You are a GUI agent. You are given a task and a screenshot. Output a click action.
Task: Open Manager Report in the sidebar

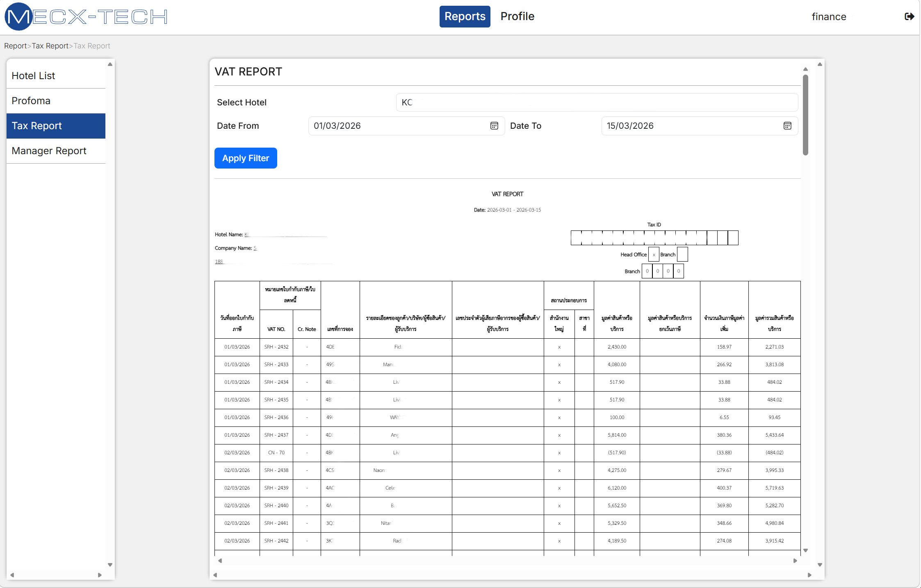49,151
